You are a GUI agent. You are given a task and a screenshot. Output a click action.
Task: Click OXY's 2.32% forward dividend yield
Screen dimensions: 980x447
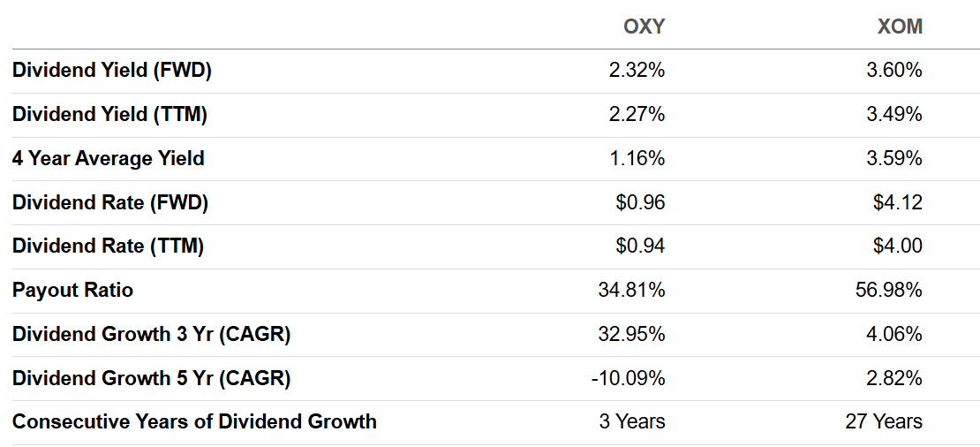pyautogui.click(x=637, y=71)
